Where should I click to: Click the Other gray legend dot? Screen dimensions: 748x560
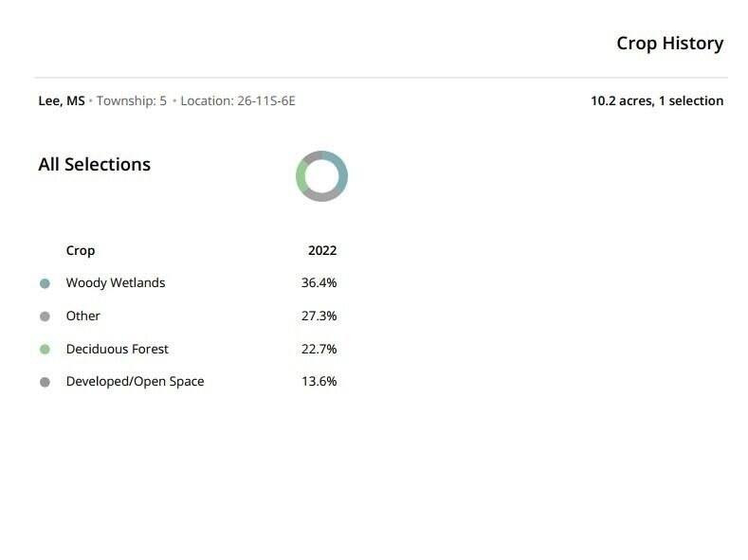(45, 316)
